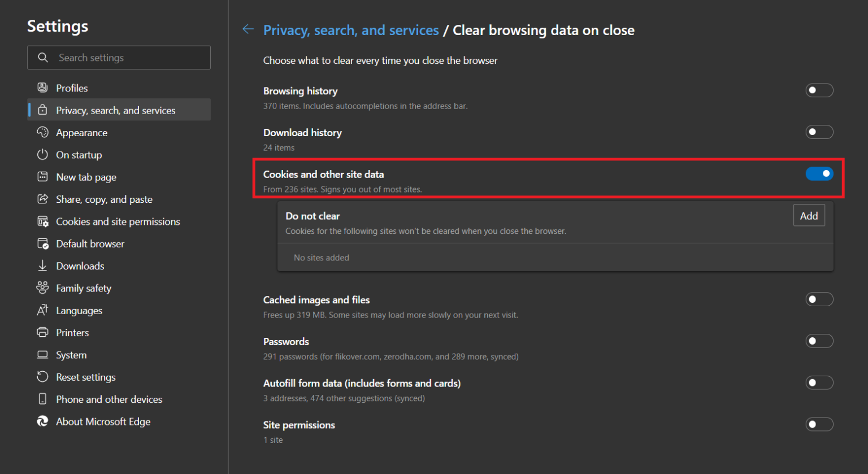Click the Cookies and site permissions icon

pyautogui.click(x=42, y=221)
